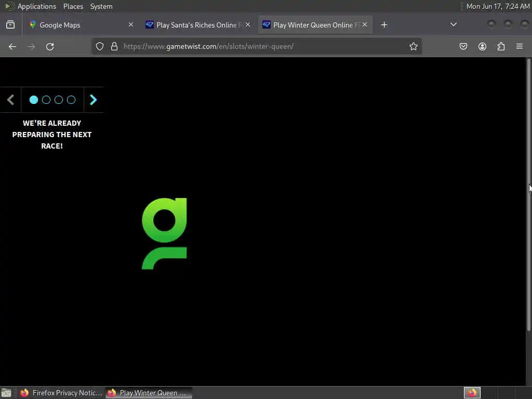View site security lock info

tap(114, 46)
